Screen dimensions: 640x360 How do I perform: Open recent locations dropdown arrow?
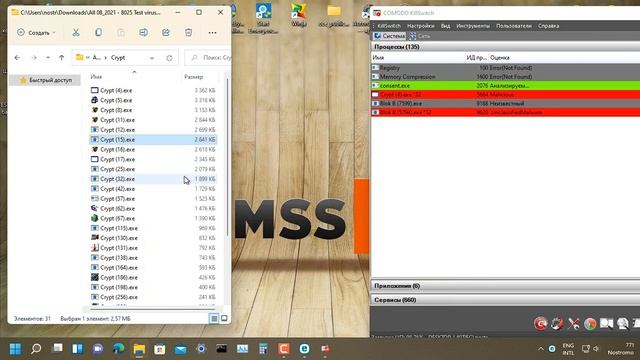click(x=48, y=58)
